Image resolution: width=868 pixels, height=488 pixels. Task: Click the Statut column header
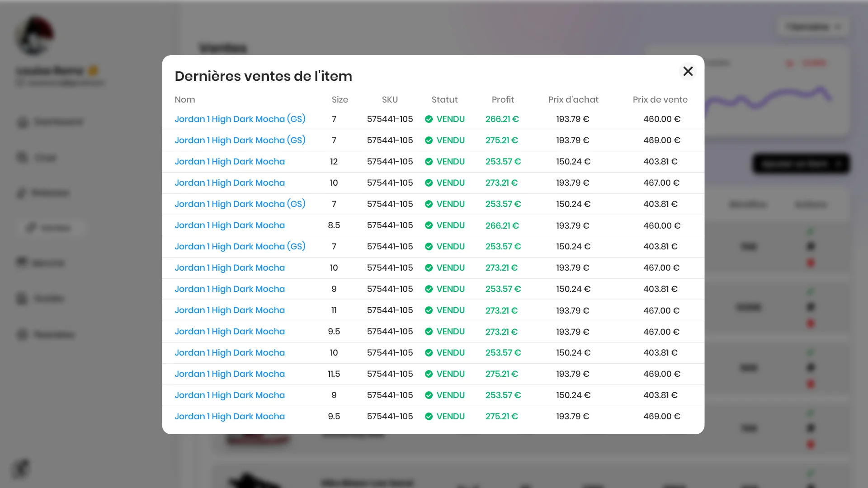[x=444, y=100]
